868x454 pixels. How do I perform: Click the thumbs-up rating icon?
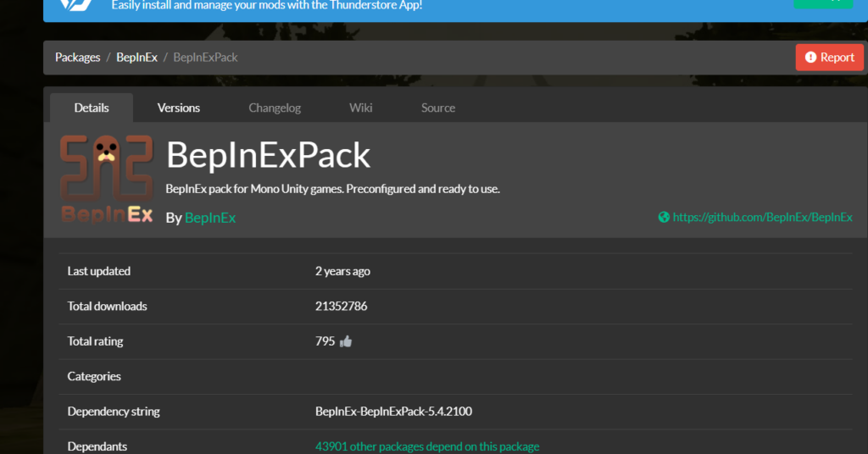tap(346, 341)
